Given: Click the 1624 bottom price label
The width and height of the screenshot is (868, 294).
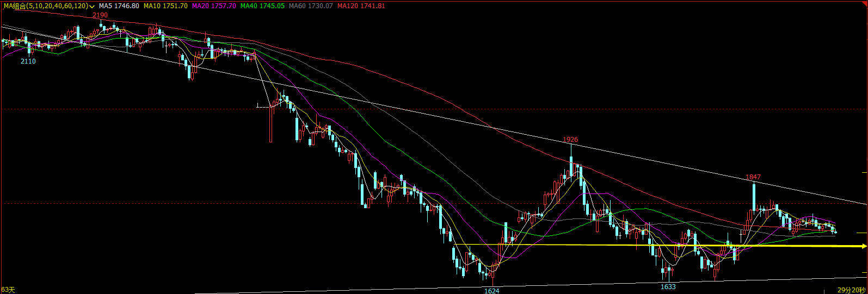Looking at the screenshot, I should pos(492,291).
